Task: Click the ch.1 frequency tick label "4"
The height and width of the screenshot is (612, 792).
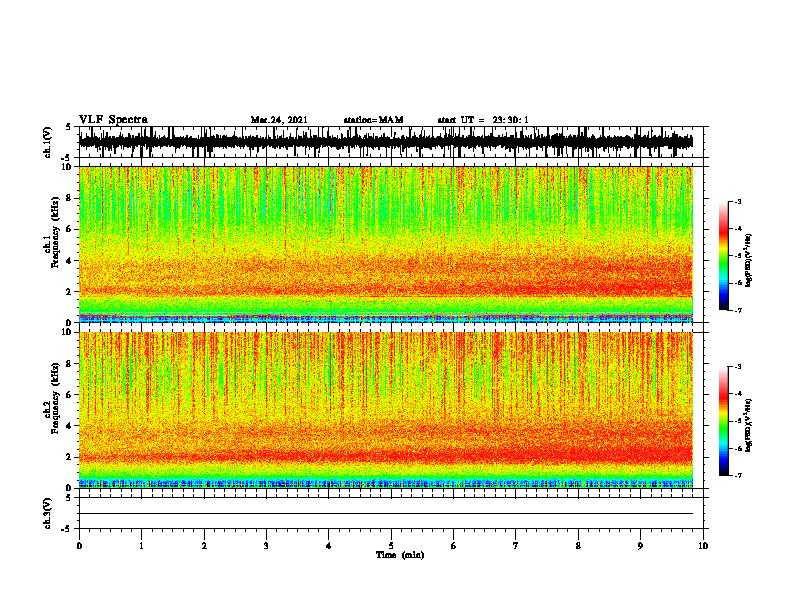Action: [x=70, y=261]
